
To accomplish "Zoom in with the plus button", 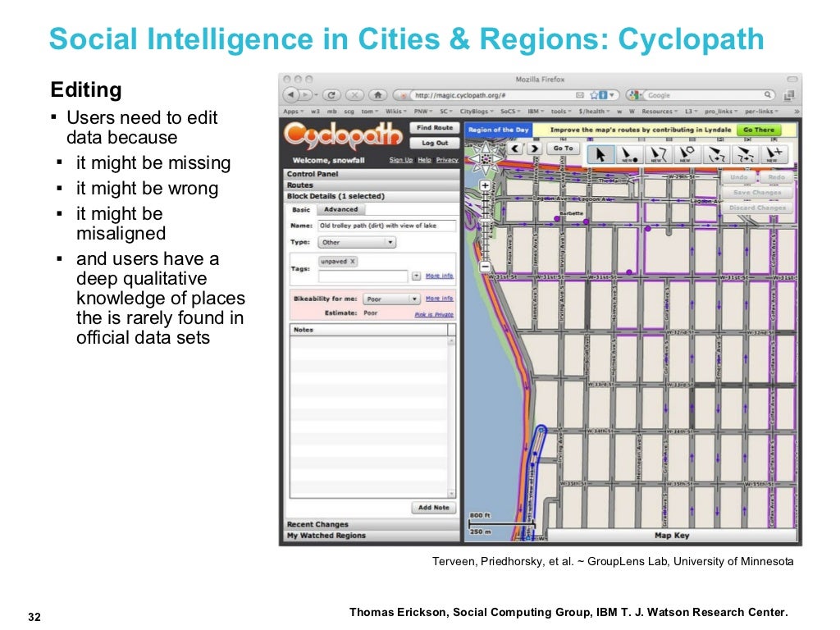I will point(485,185).
